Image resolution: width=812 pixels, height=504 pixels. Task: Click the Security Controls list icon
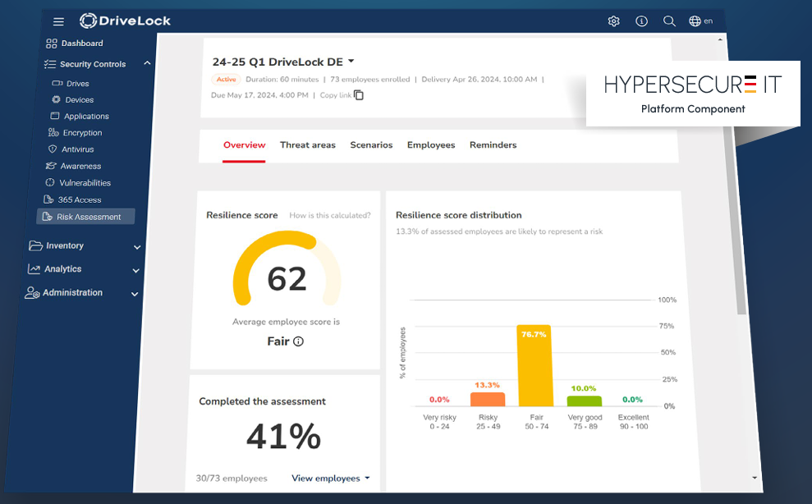50,64
